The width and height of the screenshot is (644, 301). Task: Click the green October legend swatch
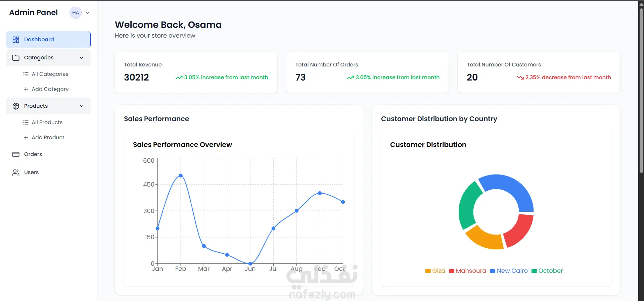534,271
